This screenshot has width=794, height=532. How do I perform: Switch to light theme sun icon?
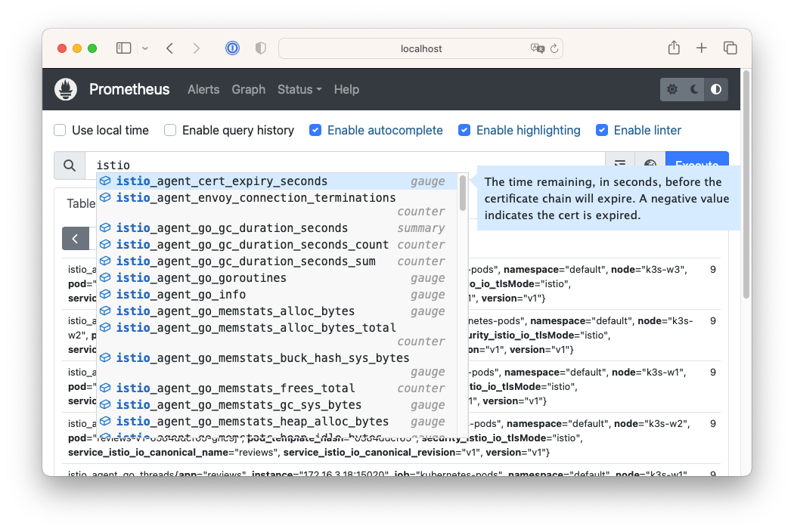click(x=672, y=90)
